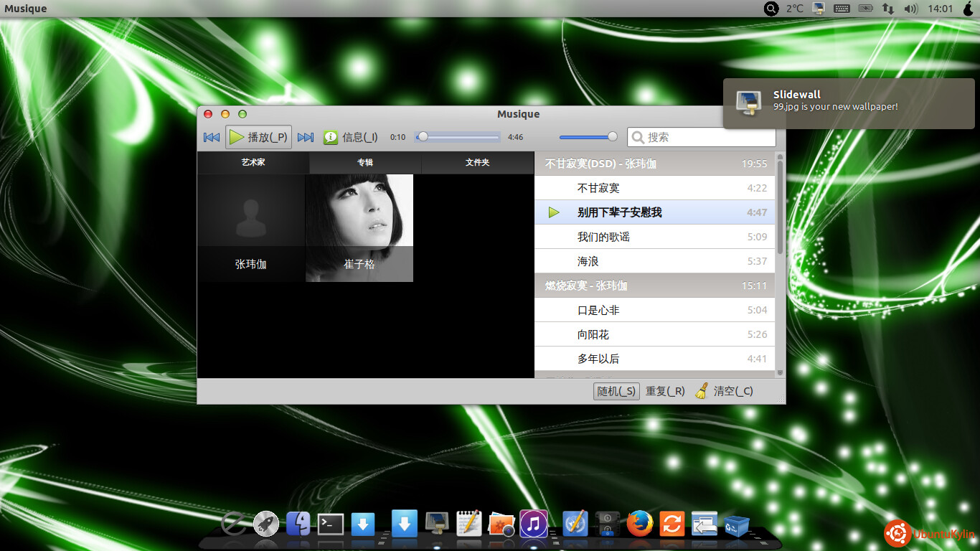
Task: Open the volume icon in the top panel
Action: pos(911,9)
